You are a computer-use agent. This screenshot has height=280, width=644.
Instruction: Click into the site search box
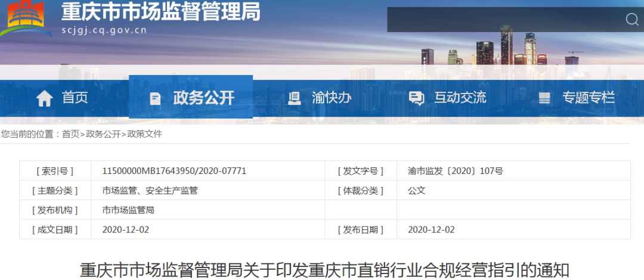pyautogui.click(x=505, y=19)
